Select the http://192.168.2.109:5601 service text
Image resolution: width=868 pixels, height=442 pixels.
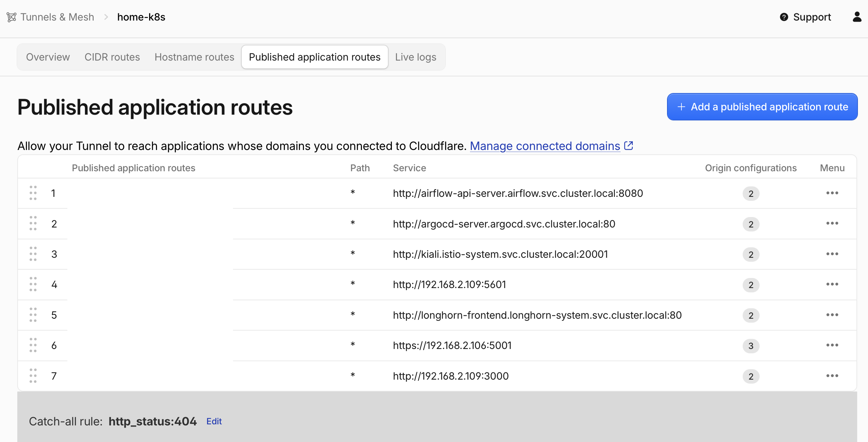pyautogui.click(x=449, y=284)
